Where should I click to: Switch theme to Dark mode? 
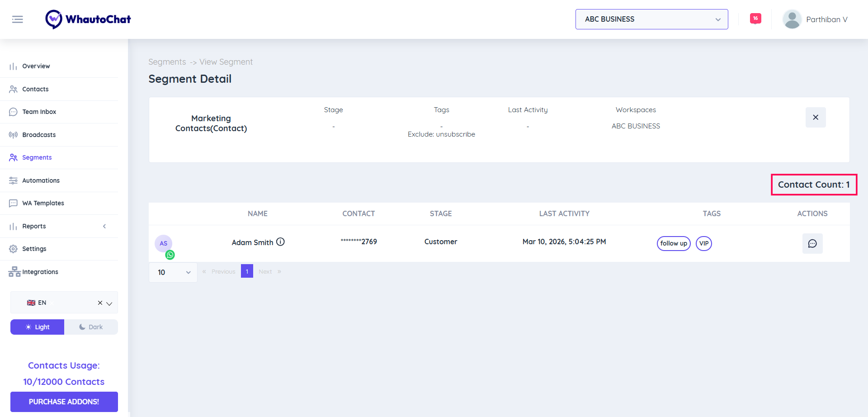click(91, 327)
